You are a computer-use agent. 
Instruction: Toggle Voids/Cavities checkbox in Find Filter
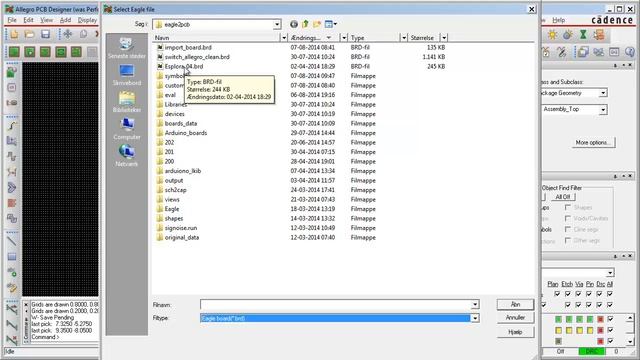click(x=568, y=218)
